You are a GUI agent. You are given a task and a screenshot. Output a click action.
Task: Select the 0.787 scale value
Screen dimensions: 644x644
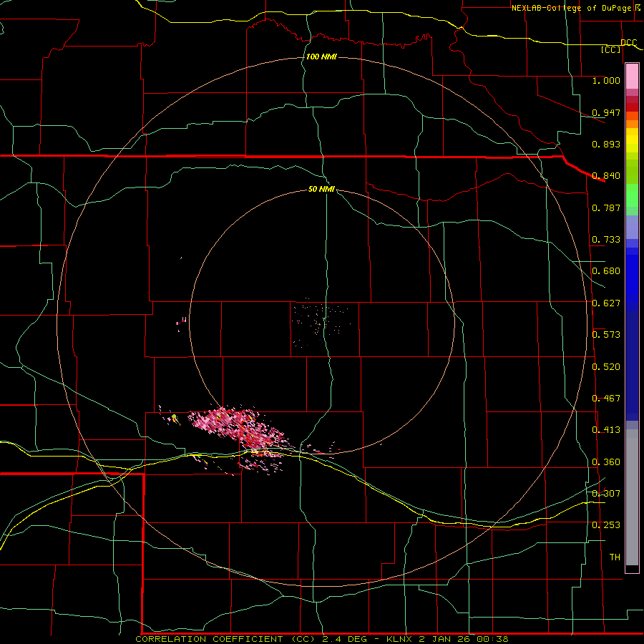(x=606, y=208)
